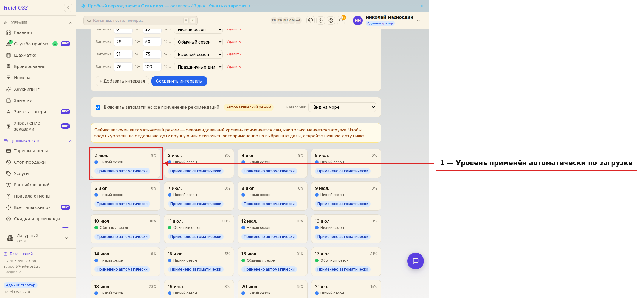
Task: Click Добавить интервал button
Action: point(122,81)
